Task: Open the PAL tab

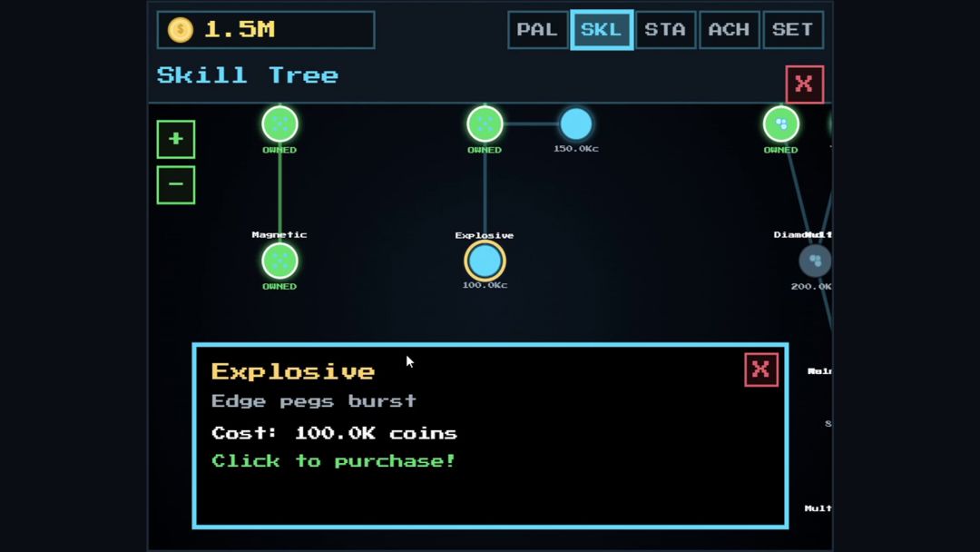Action: coord(537,29)
